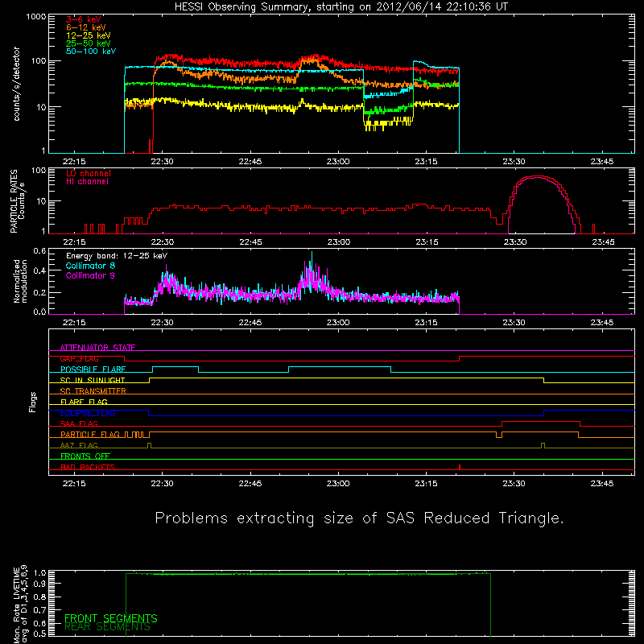Click the POSSIBLE_FLARE flag label
644x644 pixels.
[93, 369]
